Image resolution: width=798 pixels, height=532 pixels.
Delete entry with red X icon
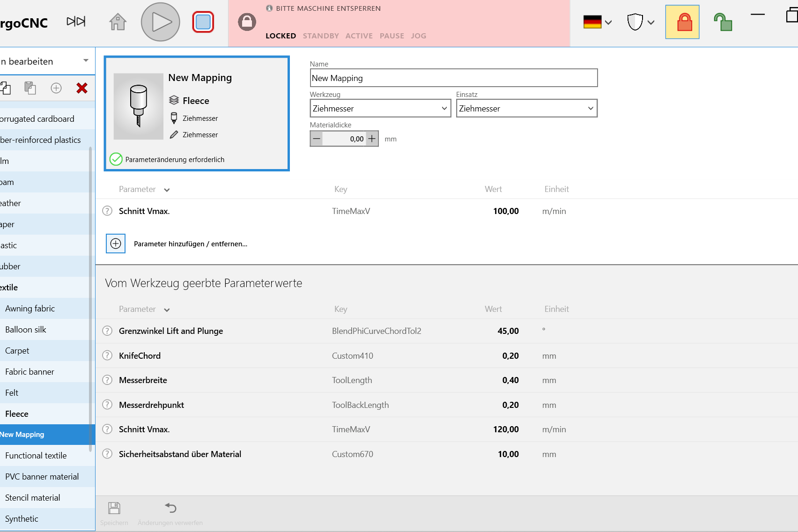click(x=82, y=88)
